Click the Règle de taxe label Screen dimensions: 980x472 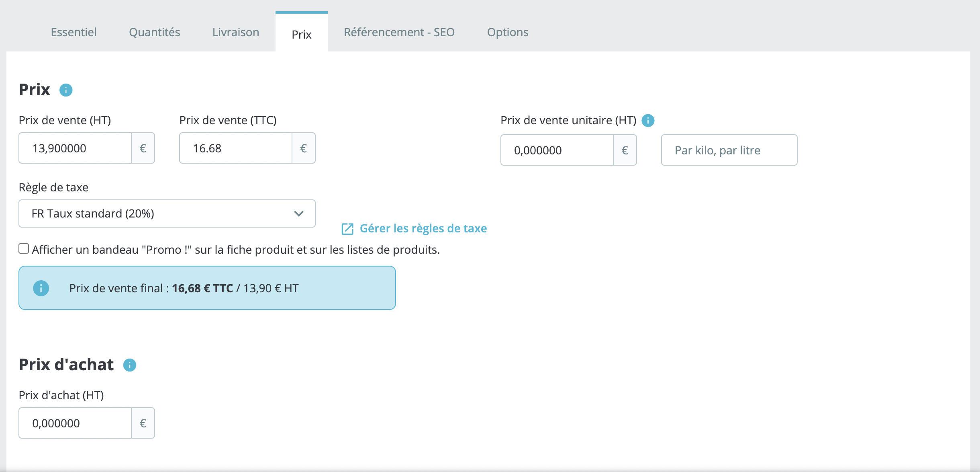click(53, 187)
